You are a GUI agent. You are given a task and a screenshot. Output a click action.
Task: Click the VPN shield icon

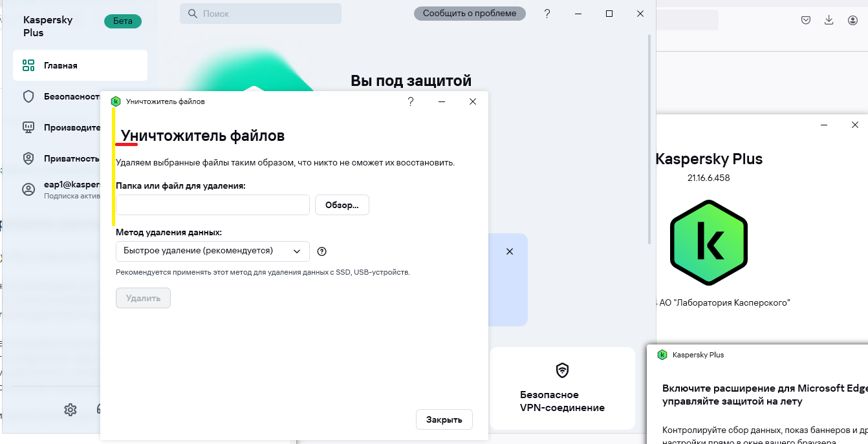pyautogui.click(x=562, y=370)
